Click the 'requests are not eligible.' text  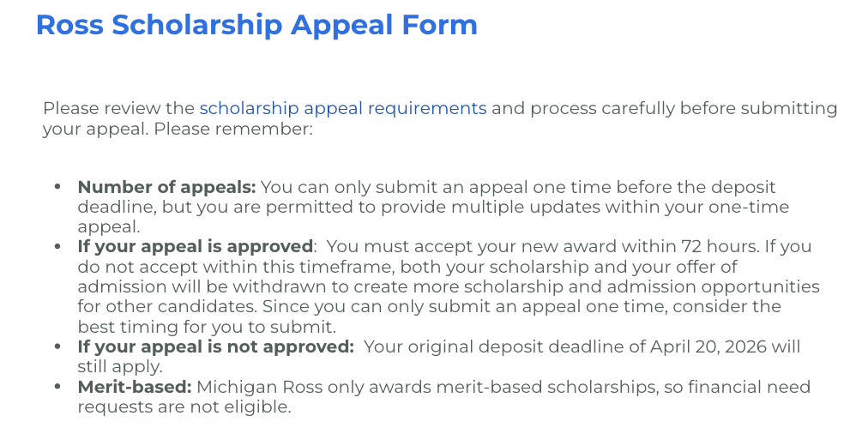(184, 407)
